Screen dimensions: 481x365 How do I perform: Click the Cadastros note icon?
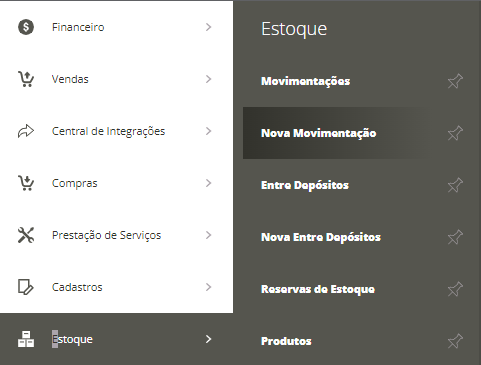tap(26, 287)
